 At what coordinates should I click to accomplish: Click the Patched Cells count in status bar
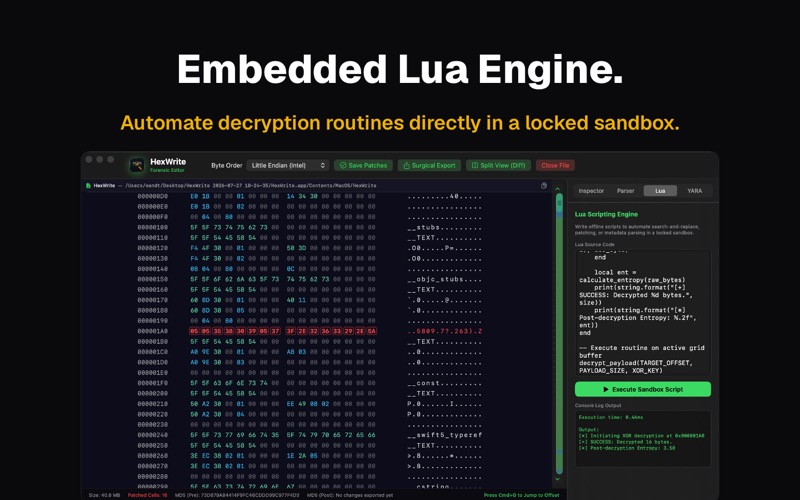(147, 495)
